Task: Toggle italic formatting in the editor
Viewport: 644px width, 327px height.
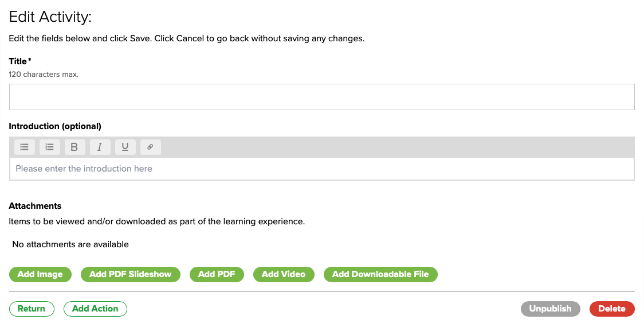Action: point(100,147)
